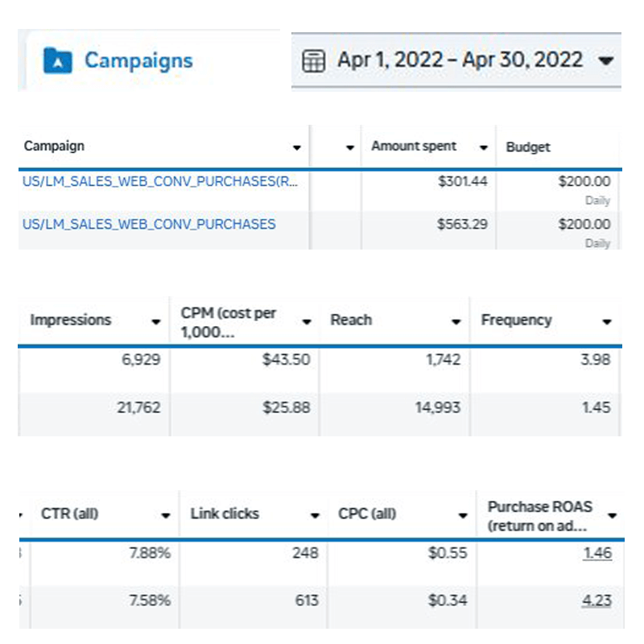Open the Amount spent column dropdown arrow

484,147
